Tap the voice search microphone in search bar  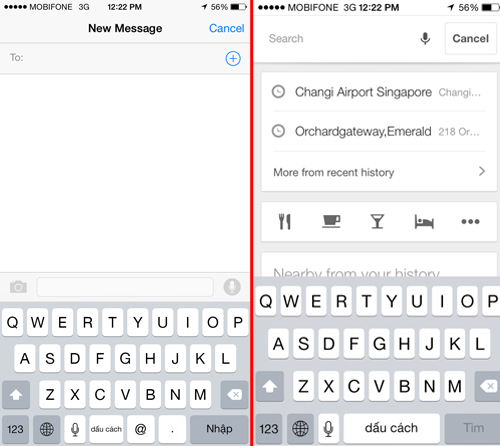(425, 38)
